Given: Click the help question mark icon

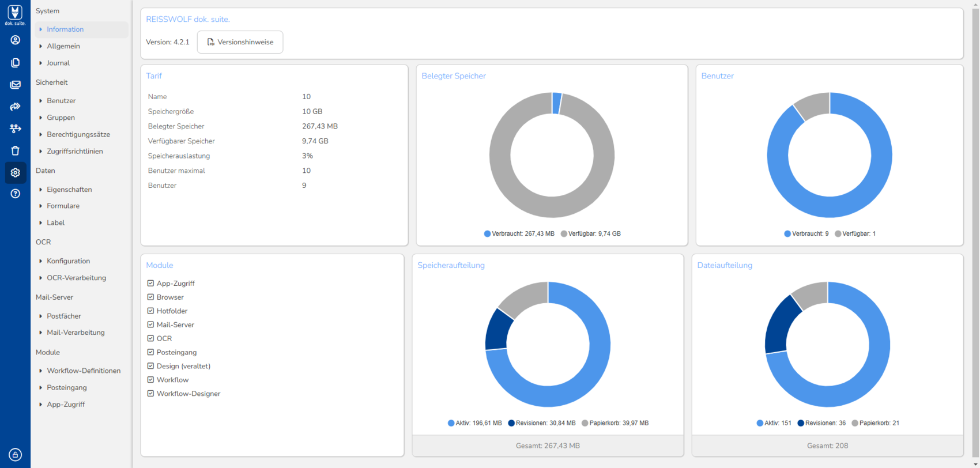Looking at the screenshot, I should click(15, 194).
